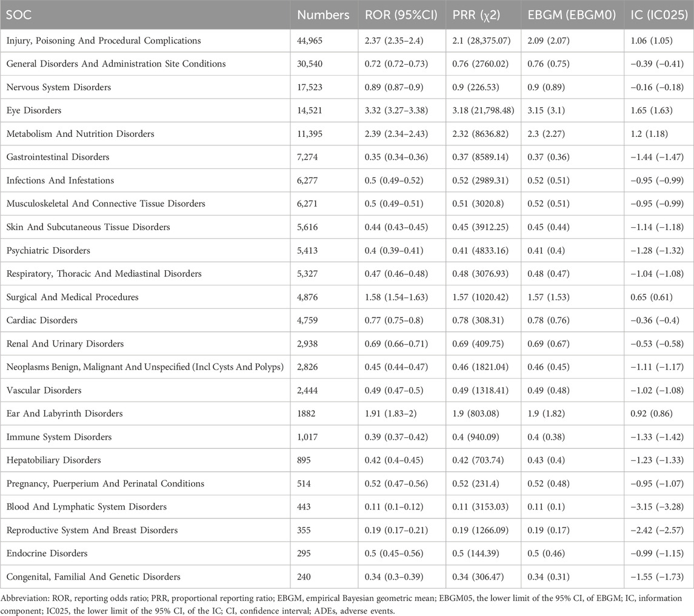Select the Cardiac Disorders label
The image size is (694, 616).
42,320
